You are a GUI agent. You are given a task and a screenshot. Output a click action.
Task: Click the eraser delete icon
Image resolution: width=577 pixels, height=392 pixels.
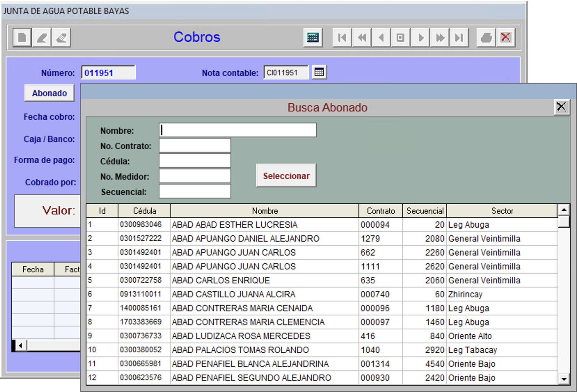(x=61, y=37)
